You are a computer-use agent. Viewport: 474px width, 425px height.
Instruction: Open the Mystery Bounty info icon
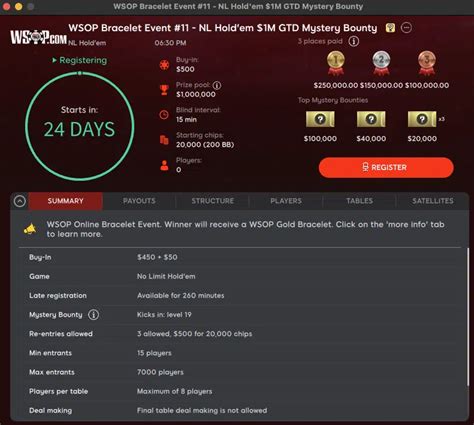[93, 315]
